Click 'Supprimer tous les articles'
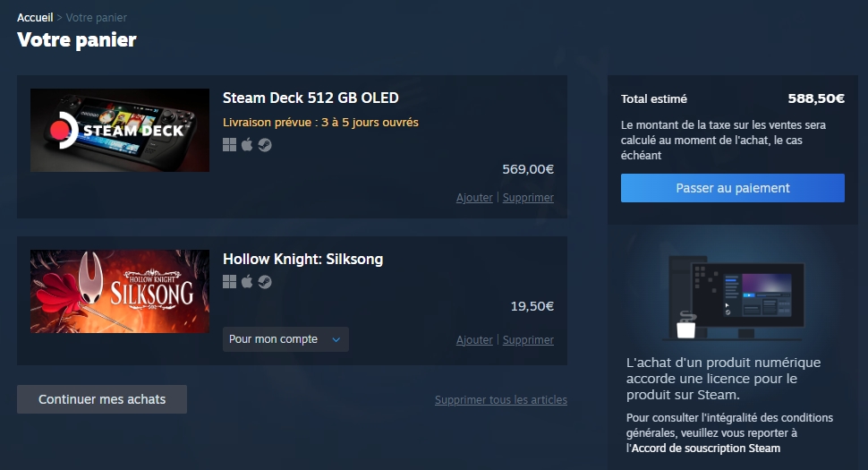 (x=501, y=400)
